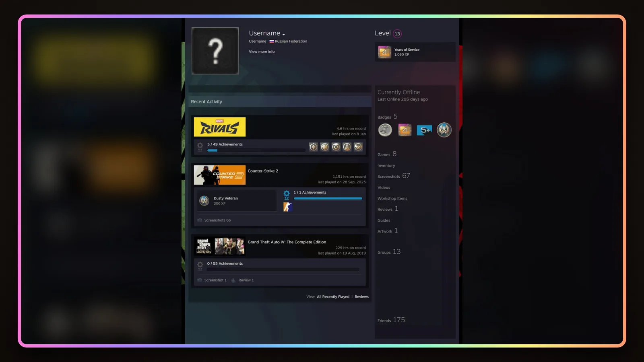Open the Games 8 link
This screenshot has width=644, height=362.
pyautogui.click(x=387, y=154)
